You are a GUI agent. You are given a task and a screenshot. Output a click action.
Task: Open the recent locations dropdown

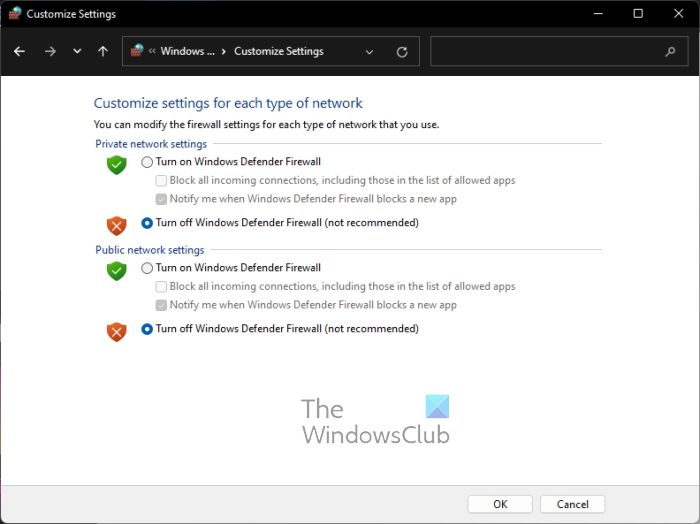coord(77,51)
